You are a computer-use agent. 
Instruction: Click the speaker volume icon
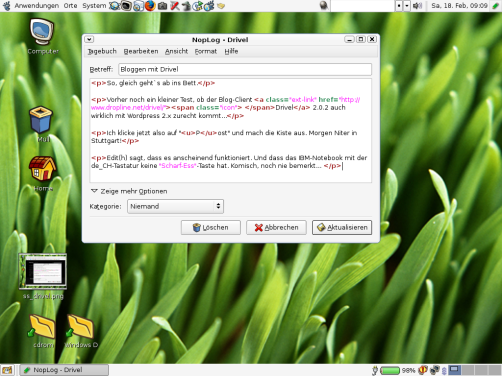click(418, 6)
